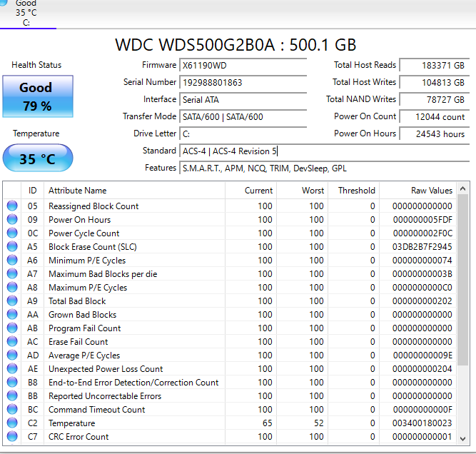Viewport: 476px width, 454px height.
Task: Click the scroll down arrow of attribute list
Action: pos(464,438)
